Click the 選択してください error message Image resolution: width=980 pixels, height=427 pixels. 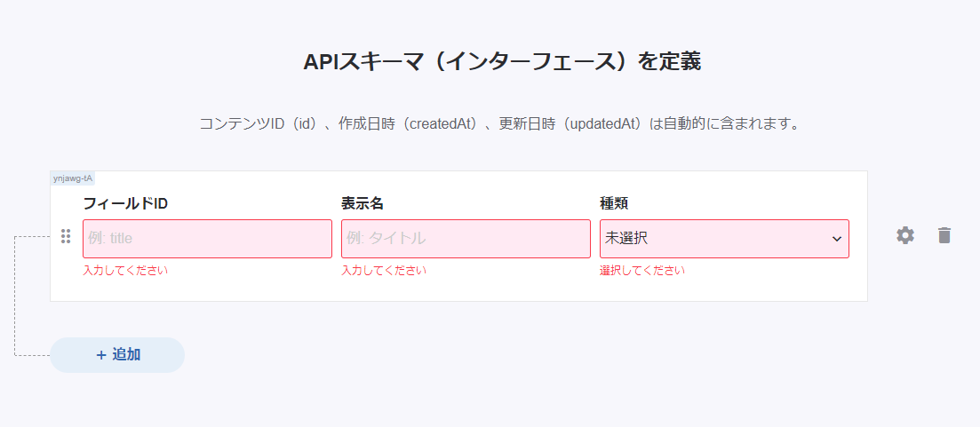point(642,271)
